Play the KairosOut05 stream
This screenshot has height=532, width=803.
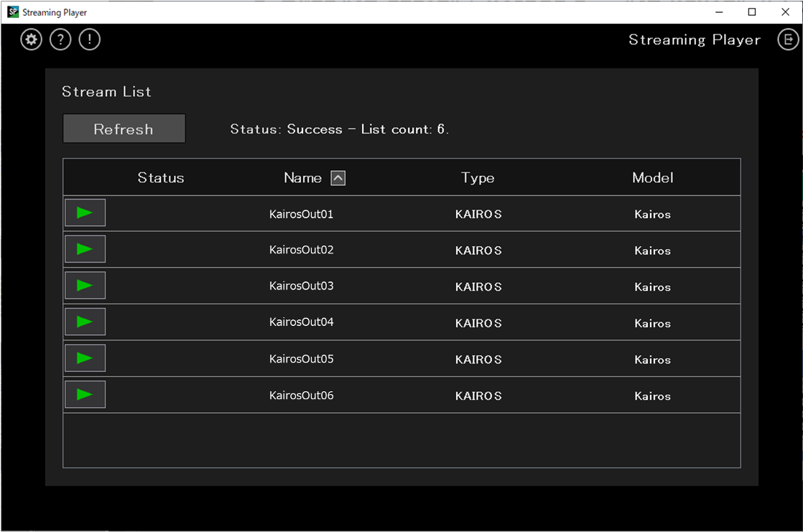pos(85,358)
